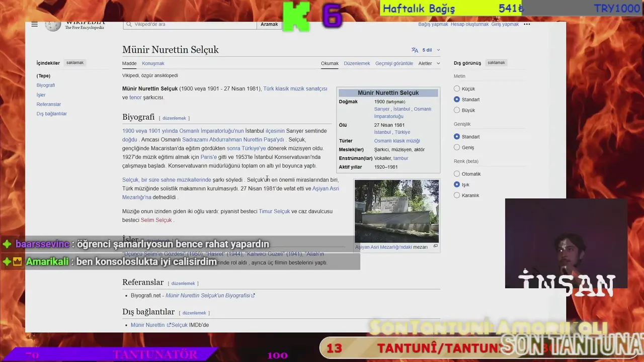Open the hamburger main menu
The image size is (644, 362).
pos(34,24)
